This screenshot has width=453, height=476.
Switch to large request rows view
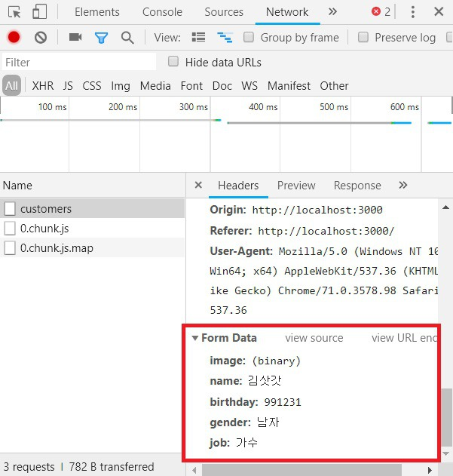coord(198,37)
